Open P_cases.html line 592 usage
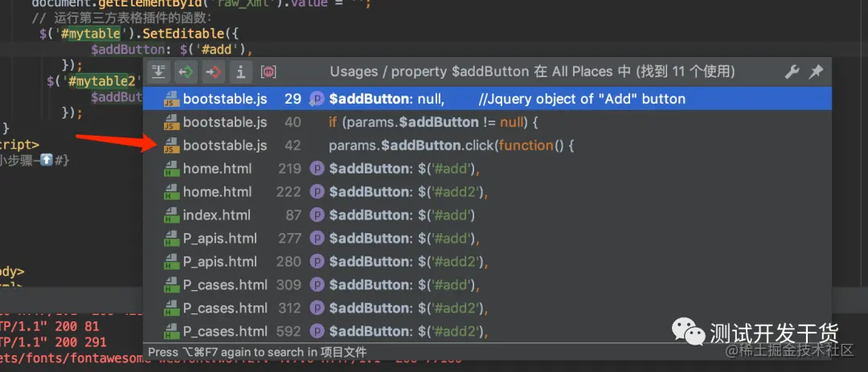This screenshot has width=868, height=372. [487, 332]
